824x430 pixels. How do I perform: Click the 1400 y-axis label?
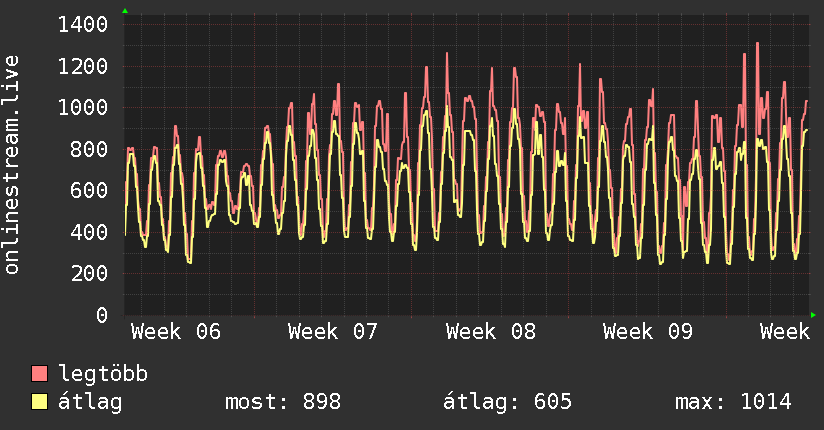[x=83, y=25]
